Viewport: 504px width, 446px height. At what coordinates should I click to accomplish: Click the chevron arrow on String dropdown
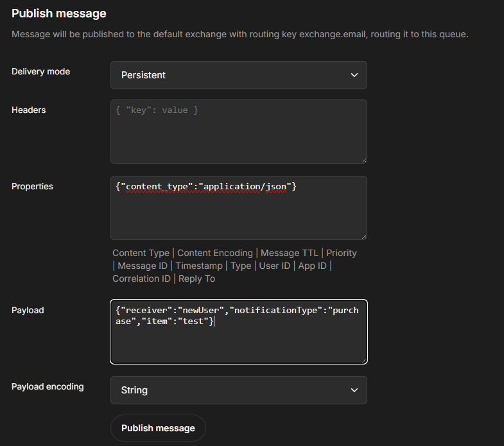point(354,390)
